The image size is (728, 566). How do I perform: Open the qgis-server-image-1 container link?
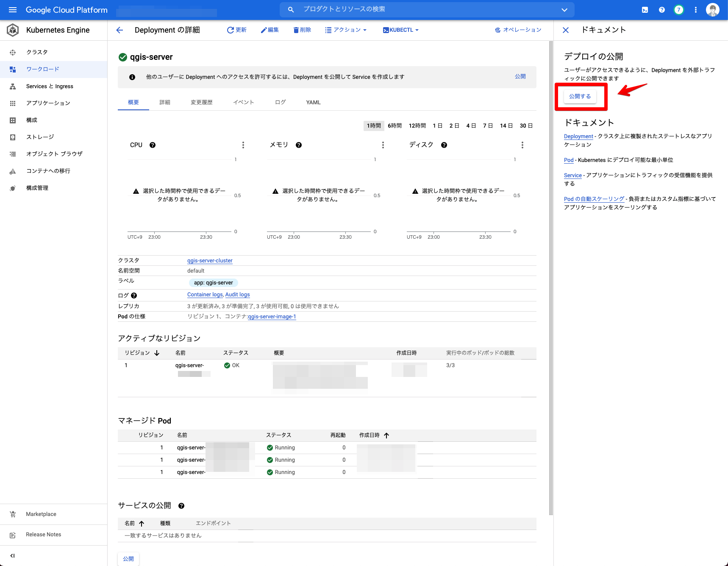coord(272,317)
